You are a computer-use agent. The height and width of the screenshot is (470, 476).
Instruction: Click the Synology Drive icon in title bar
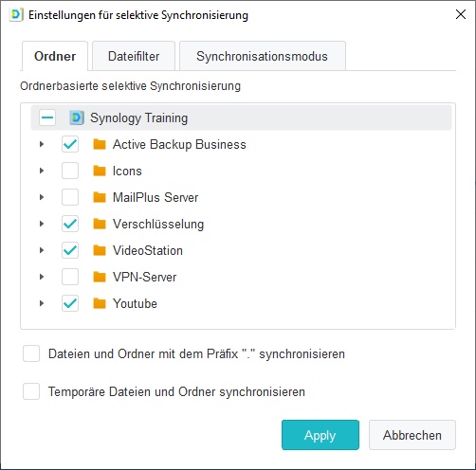16,15
